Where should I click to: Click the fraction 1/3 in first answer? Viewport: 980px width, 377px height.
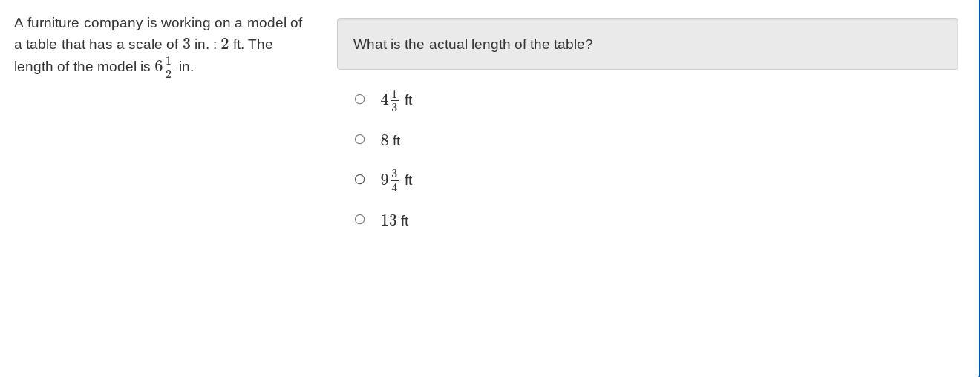[394, 101]
